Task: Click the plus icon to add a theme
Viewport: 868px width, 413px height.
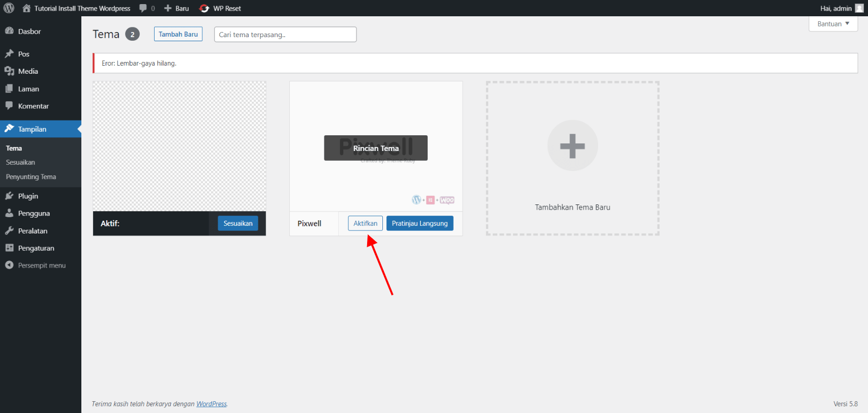Action: [x=572, y=146]
